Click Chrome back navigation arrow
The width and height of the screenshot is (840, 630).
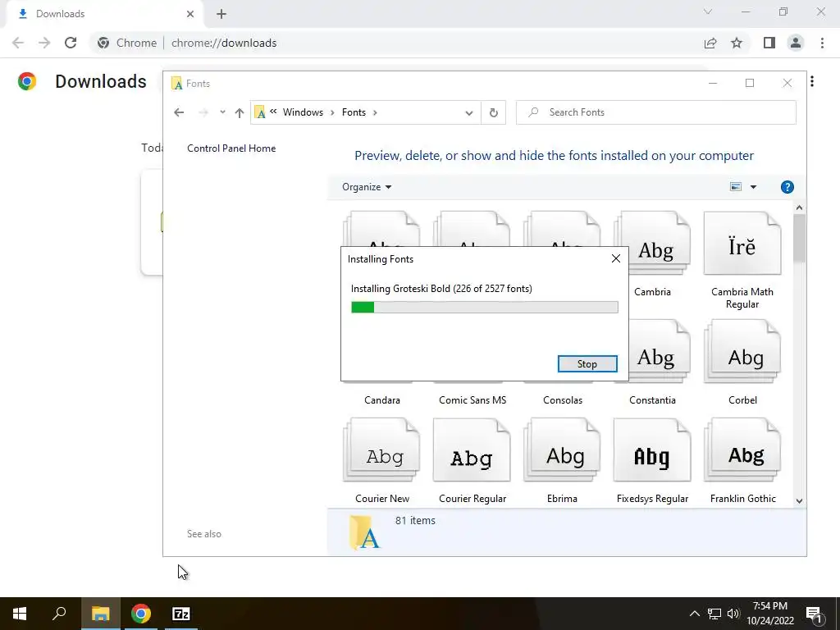pos(18,43)
